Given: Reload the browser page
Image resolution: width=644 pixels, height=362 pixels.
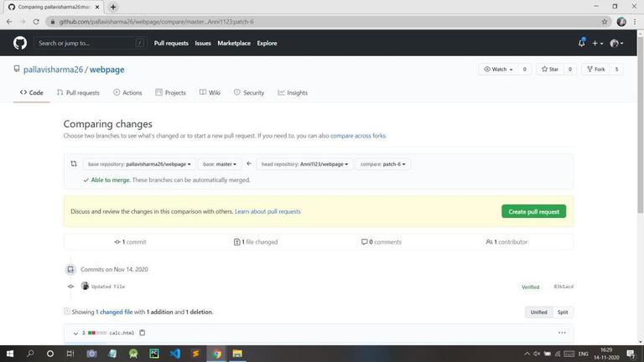Looking at the screenshot, I should tap(36, 22).
